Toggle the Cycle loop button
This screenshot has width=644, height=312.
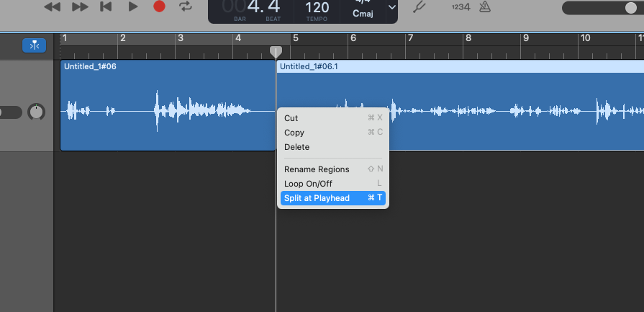point(186,6)
